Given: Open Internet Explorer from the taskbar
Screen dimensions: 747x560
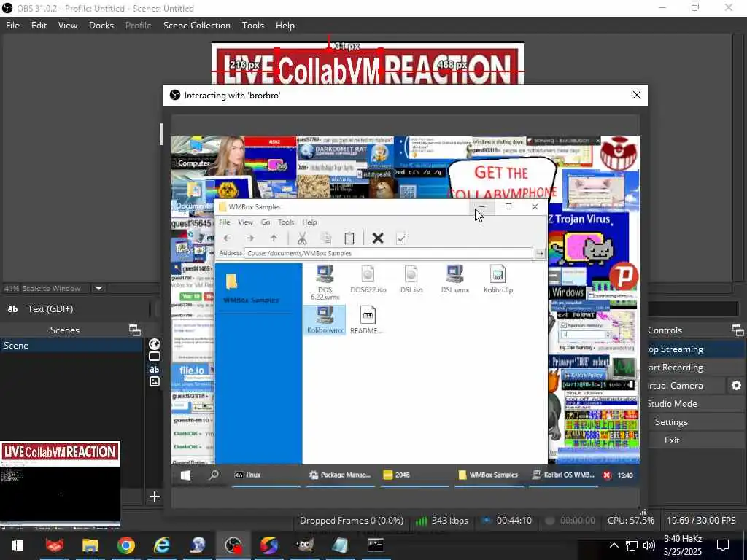Looking at the screenshot, I should point(162,545).
